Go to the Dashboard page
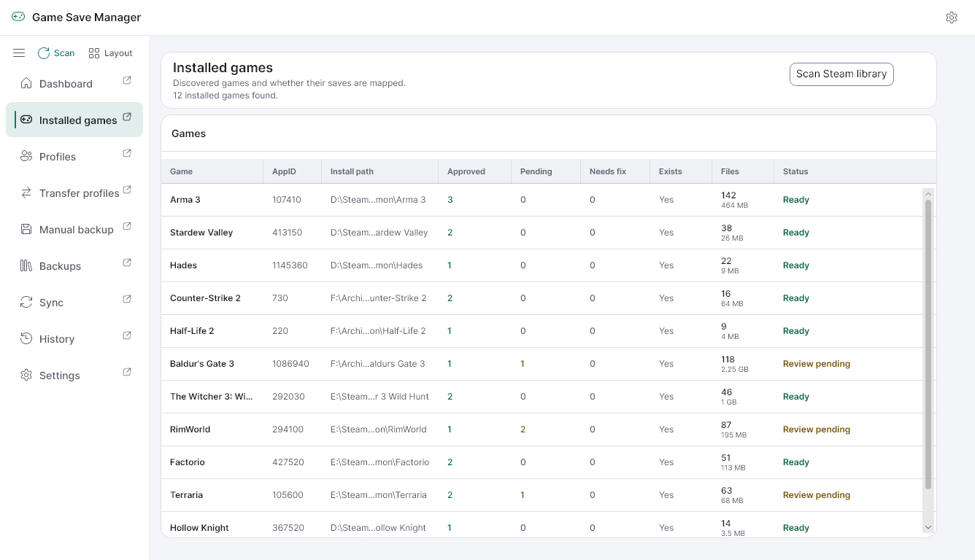 pos(74,83)
